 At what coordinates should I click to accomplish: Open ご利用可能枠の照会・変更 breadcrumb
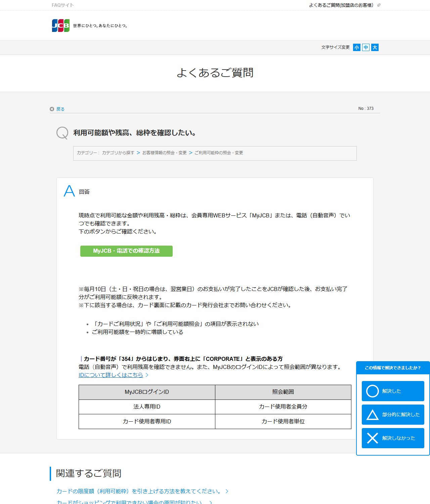pyautogui.click(x=219, y=153)
